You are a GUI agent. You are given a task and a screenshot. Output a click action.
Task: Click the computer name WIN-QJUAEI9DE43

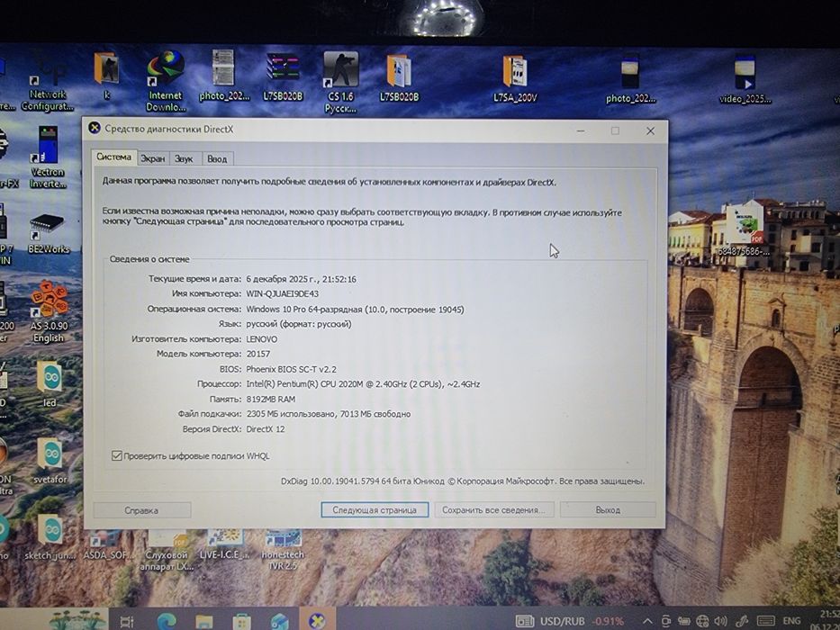click(x=283, y=293)
